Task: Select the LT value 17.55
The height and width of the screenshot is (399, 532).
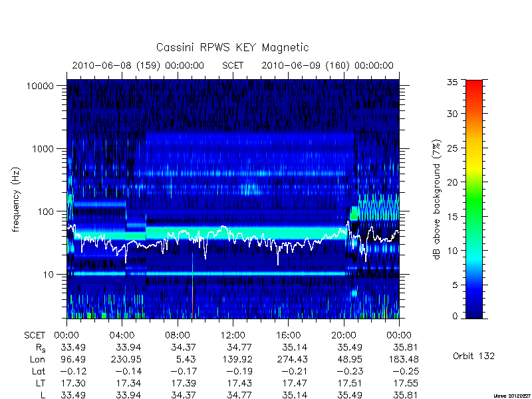Action: [x=406, y=384]
